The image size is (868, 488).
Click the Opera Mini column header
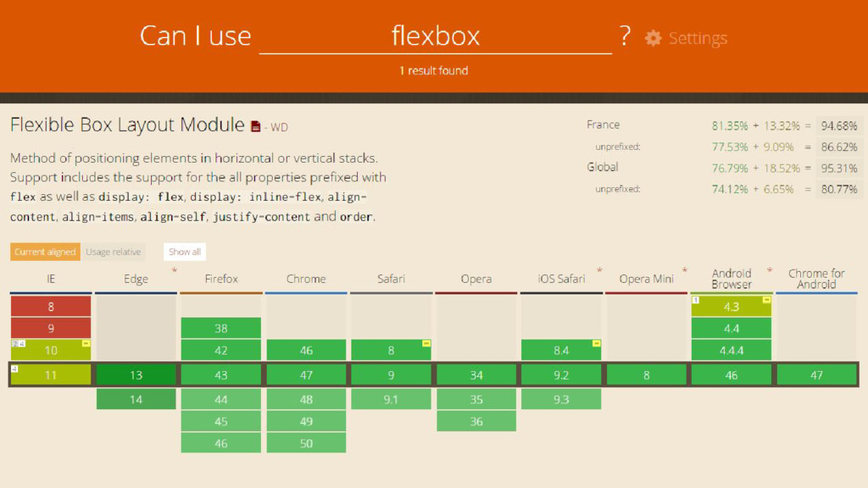646,279
